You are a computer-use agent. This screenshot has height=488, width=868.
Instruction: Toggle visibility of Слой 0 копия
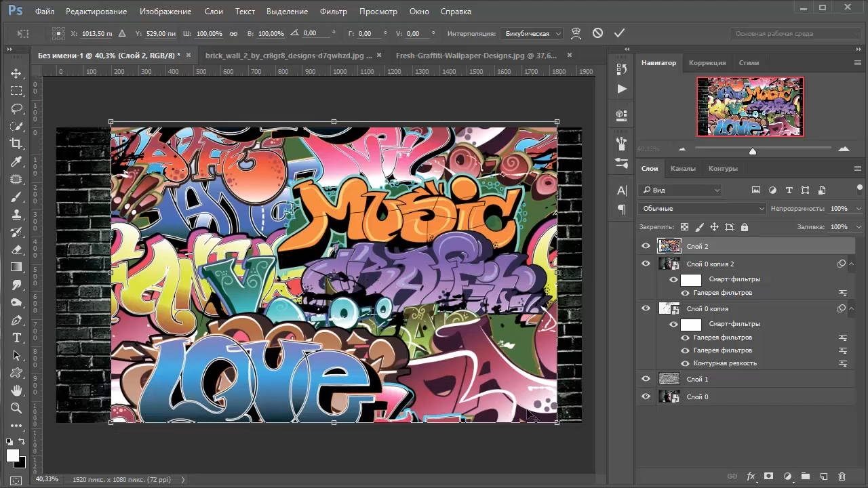click(x=646, y=308)
